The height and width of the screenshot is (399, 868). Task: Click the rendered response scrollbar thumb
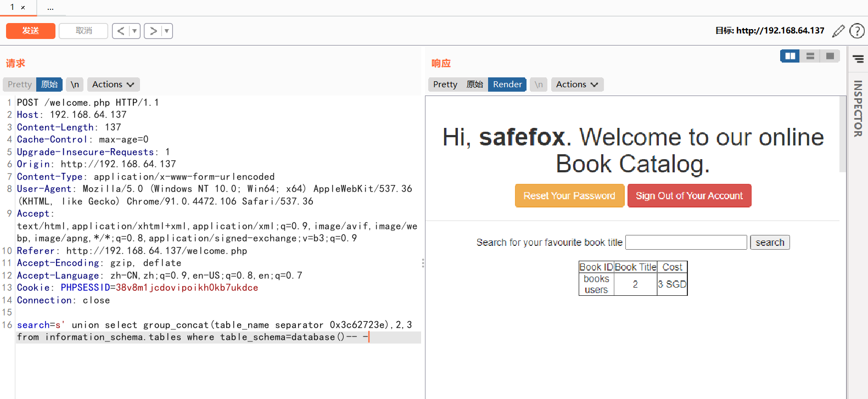[x=843, y=134]
